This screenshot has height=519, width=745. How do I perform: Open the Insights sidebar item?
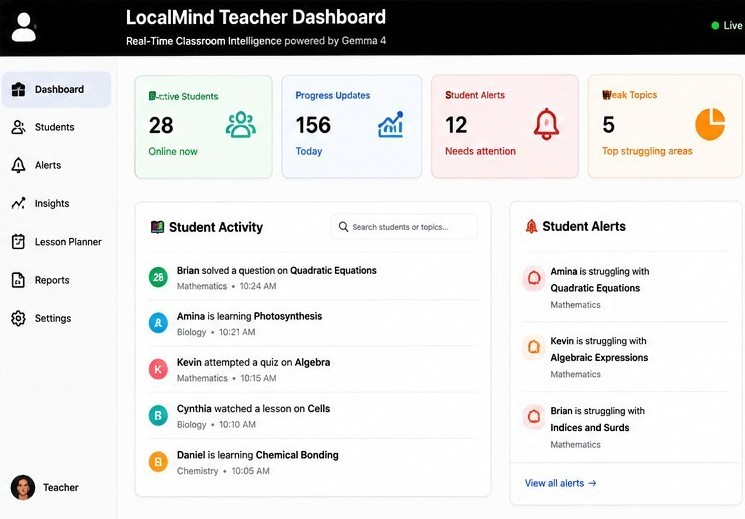57,203
